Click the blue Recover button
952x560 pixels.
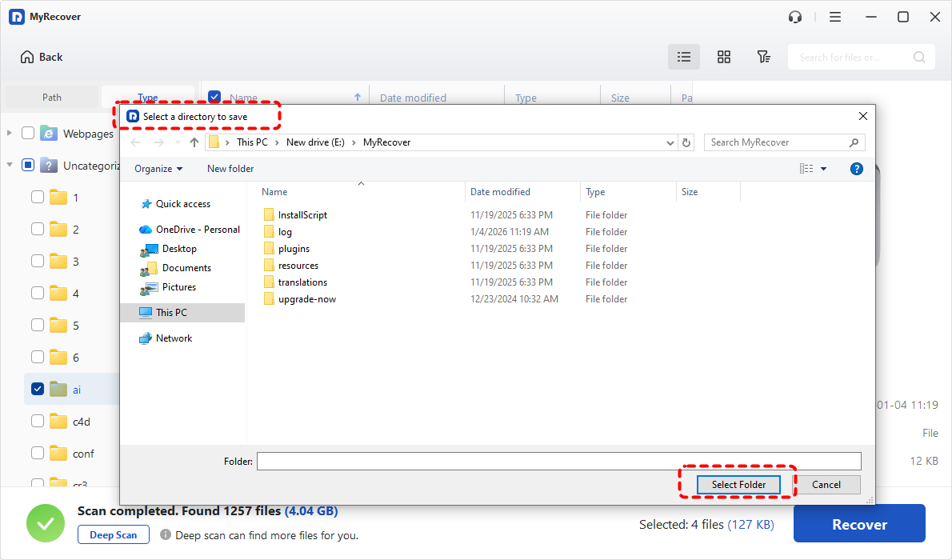858,524
